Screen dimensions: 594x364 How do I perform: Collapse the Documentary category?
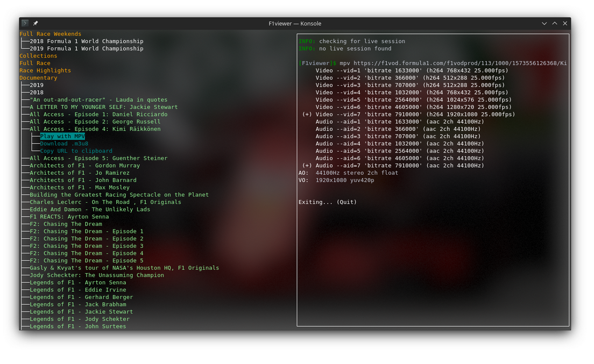pos(38,78)
